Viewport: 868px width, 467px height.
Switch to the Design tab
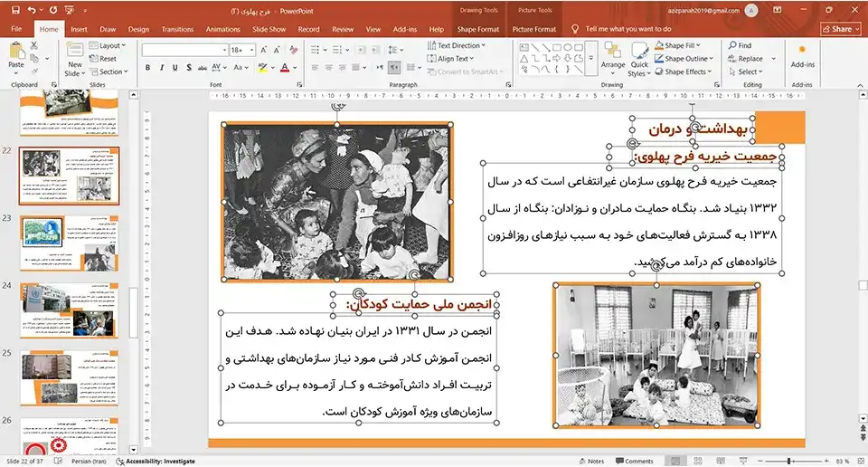point(138,29)
